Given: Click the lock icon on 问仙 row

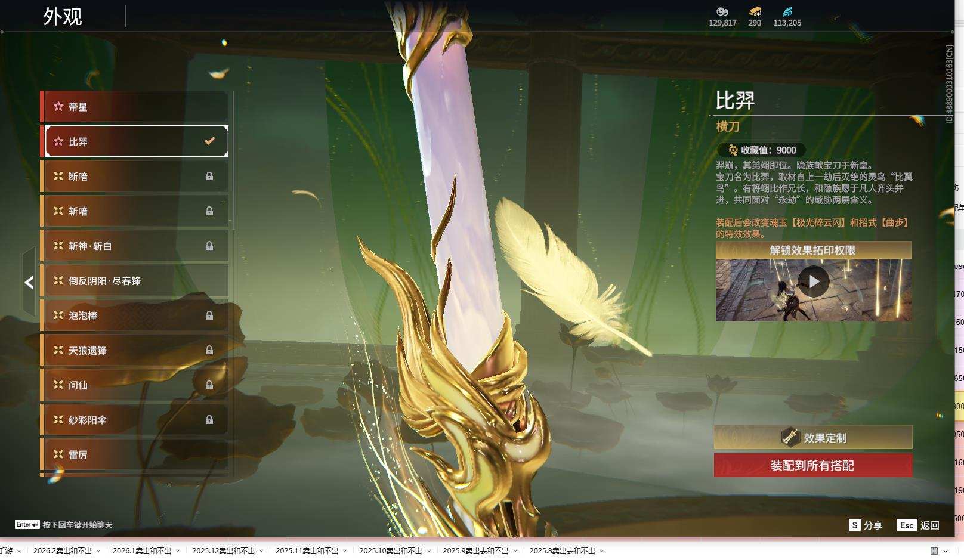Looking at the screenshot, I should [x=209, y=385].
